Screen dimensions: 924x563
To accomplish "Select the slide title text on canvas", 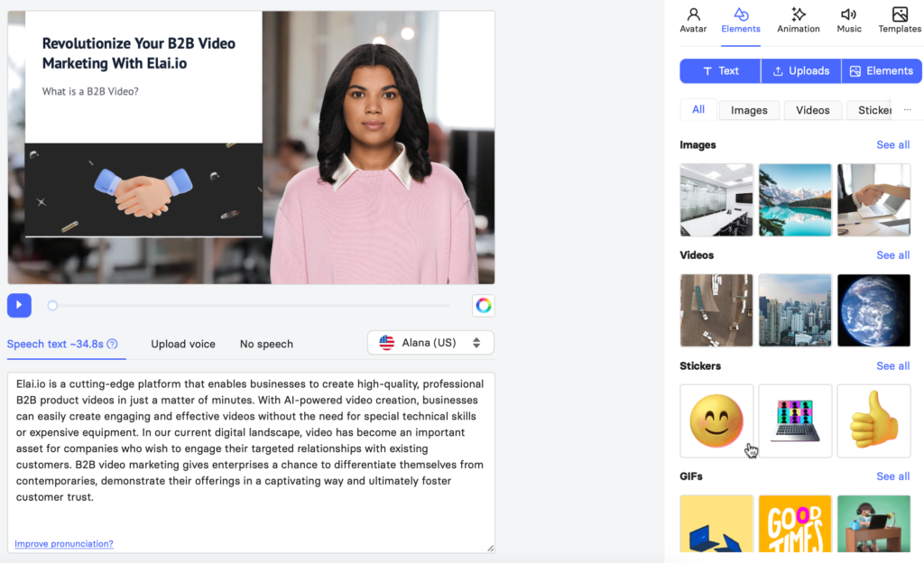I will coord(138,53).
